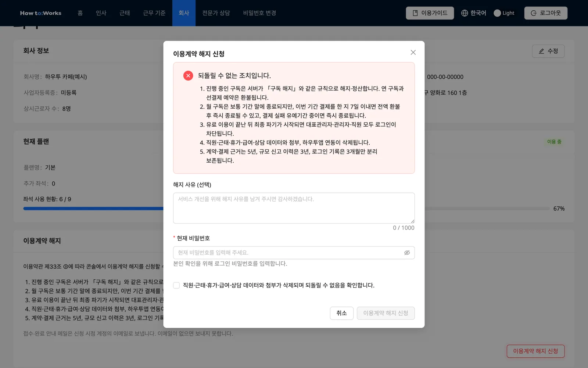Click the 0 / 1000 character counter
The height and width of the screenshot is (368, 588).
[x=404, y=228]
